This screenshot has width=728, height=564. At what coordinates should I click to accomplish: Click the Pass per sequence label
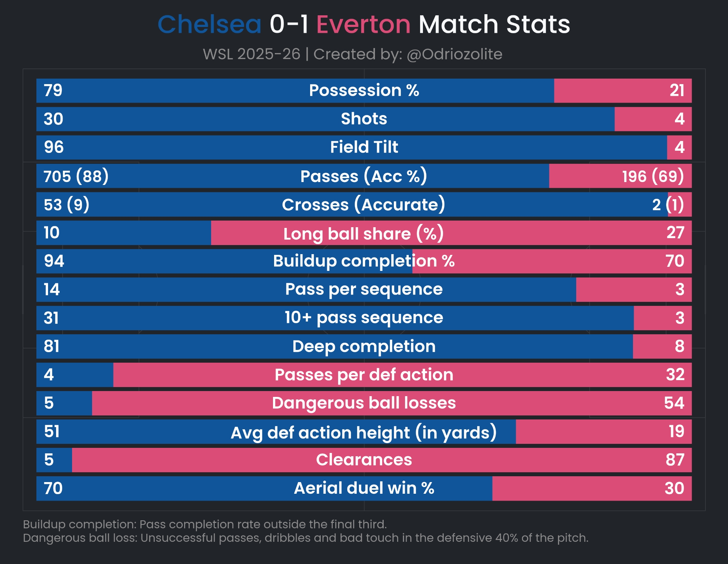point(364,289)
